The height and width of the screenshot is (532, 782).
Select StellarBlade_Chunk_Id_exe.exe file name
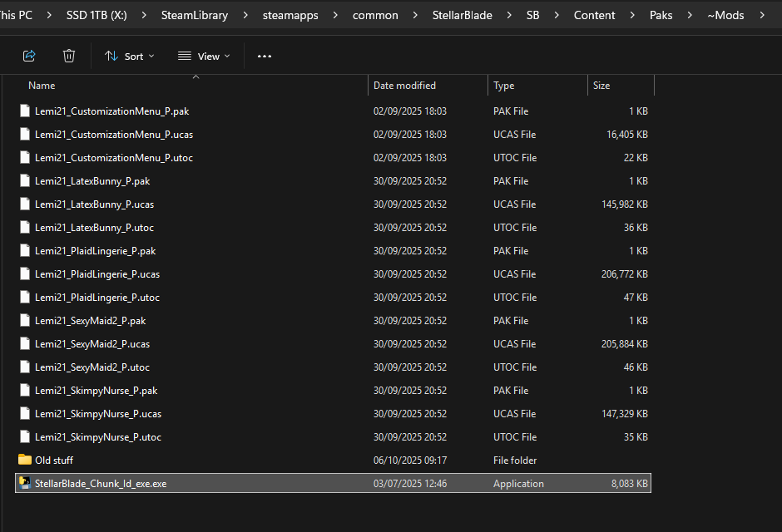101,484
